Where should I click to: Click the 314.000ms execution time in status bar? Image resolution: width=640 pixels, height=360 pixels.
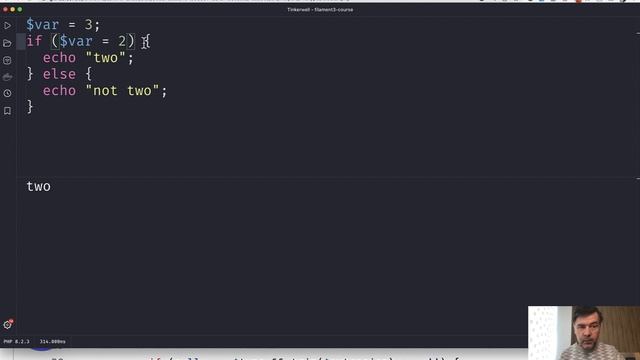pos(52,342)
